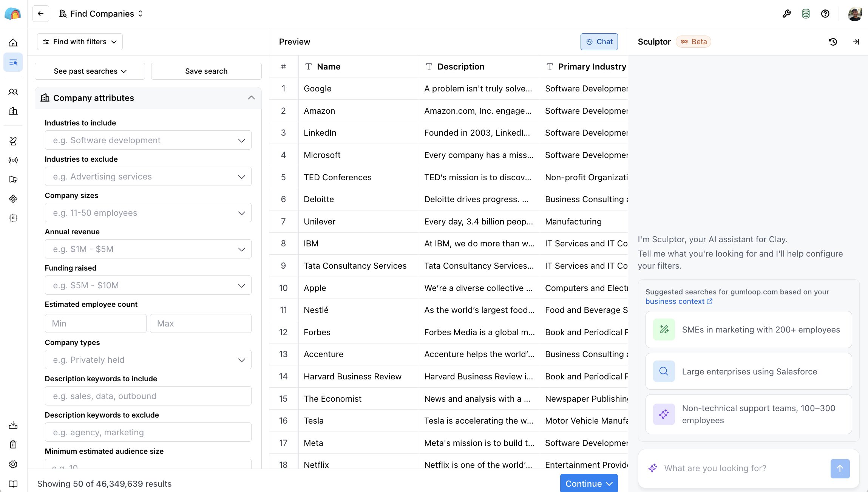Screen dimensions: 868x492
Task: Focus Description keywords to include field
Action: pyautogui.click(x=148, y=396)
